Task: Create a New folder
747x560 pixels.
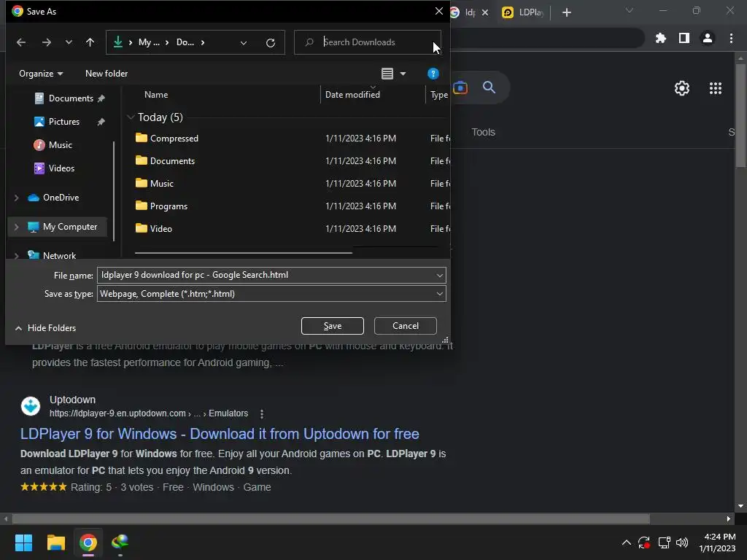Action: pyautogui.click(x=107, y=74)
